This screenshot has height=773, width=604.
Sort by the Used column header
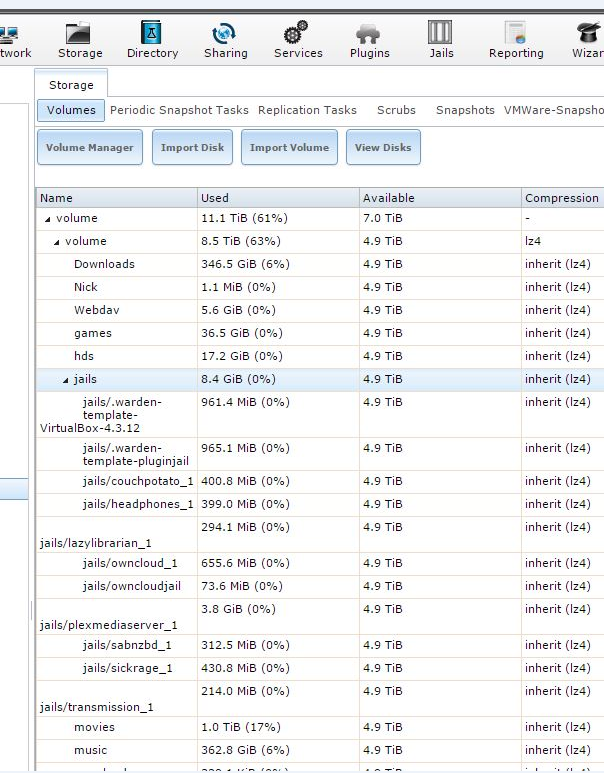(278, 198)
